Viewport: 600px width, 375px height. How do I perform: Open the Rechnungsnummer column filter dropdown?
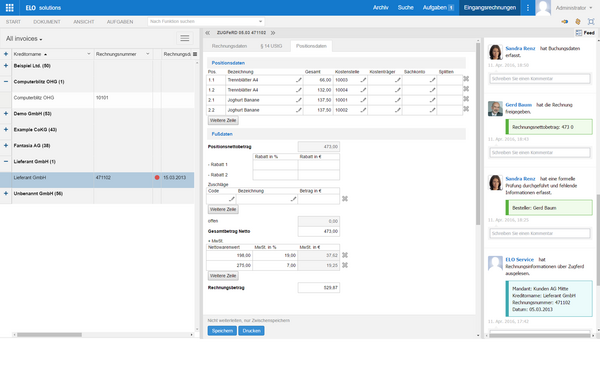148,54
